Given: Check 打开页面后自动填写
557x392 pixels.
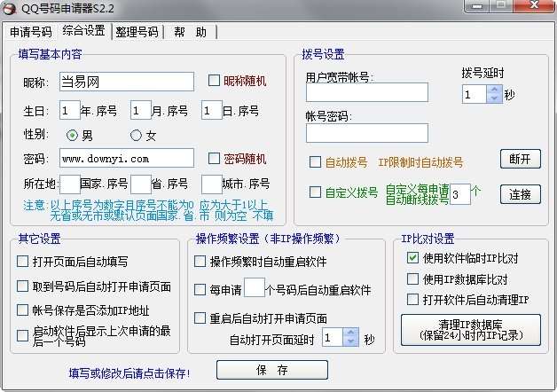Looking at the screenshot, I should point(23,262).
